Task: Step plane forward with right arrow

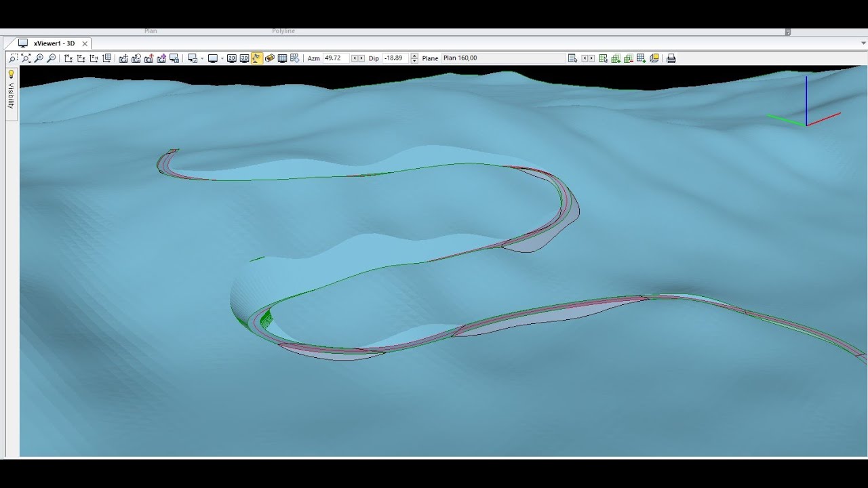Action: 591,58
